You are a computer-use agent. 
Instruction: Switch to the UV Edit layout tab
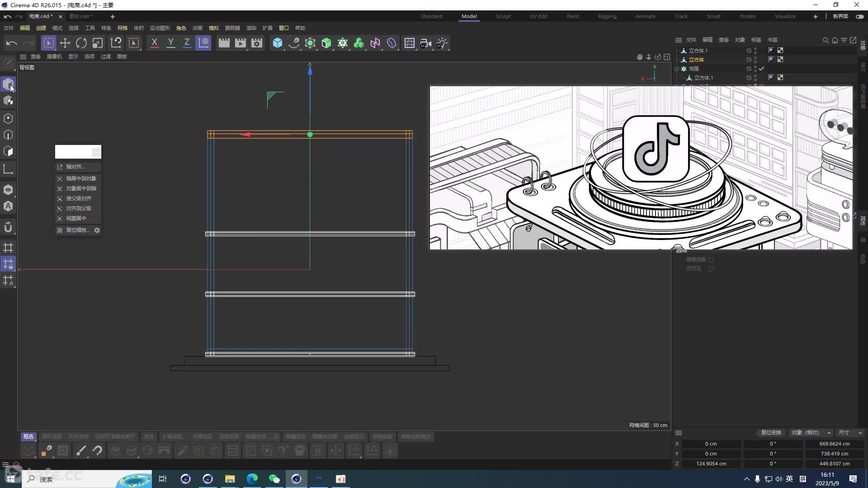538,16
